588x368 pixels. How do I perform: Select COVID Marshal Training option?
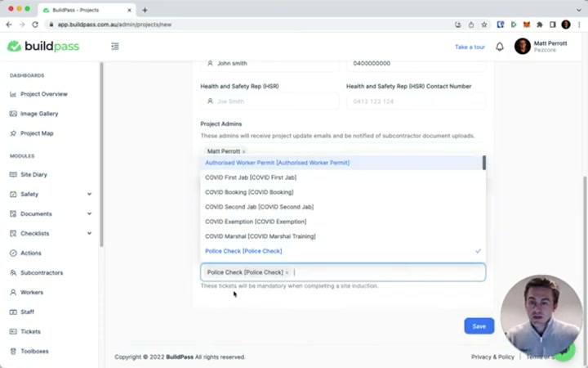(x=343, y=236)
